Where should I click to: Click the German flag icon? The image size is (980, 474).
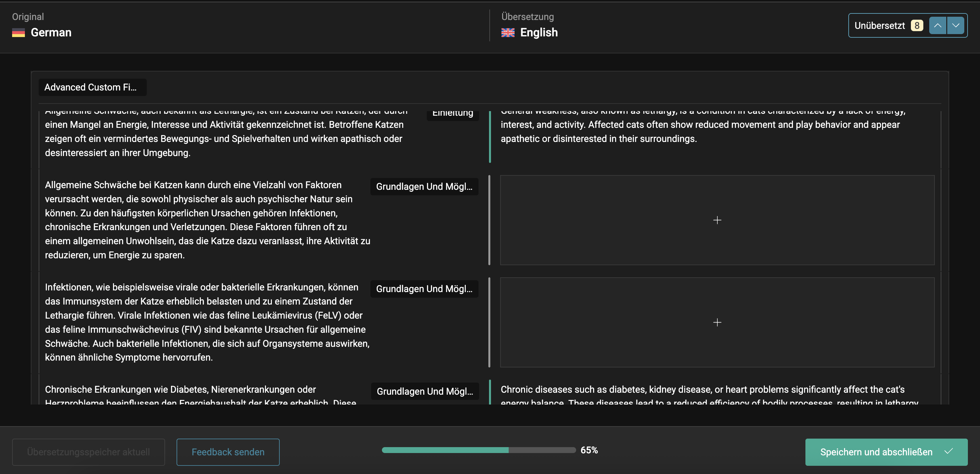click(x=18, y=33)
